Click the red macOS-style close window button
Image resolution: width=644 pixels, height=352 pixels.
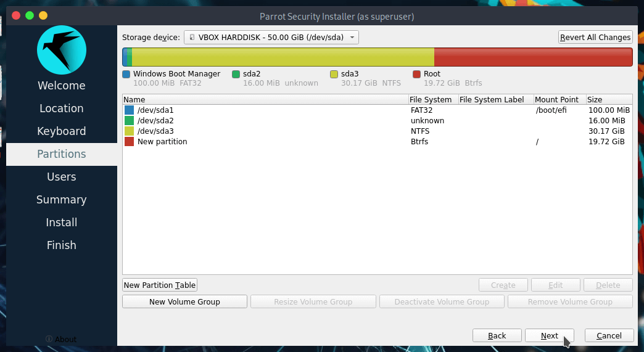point(16,15)
